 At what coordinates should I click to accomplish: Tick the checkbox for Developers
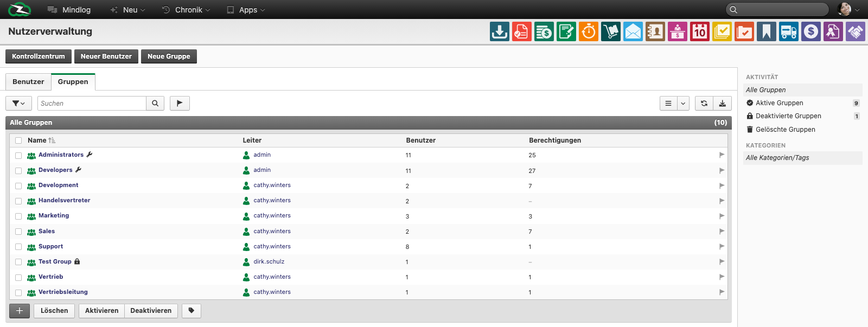pyautogui.click(x=18, y=171)
